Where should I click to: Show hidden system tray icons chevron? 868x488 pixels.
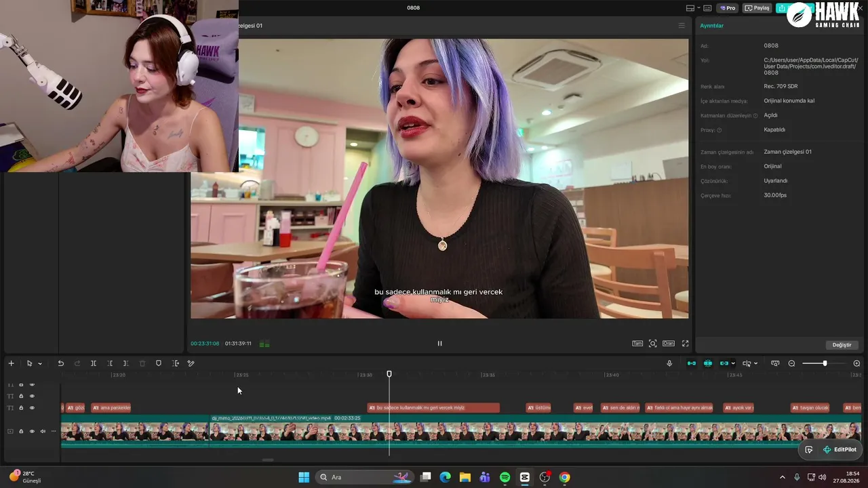[782, 477]
